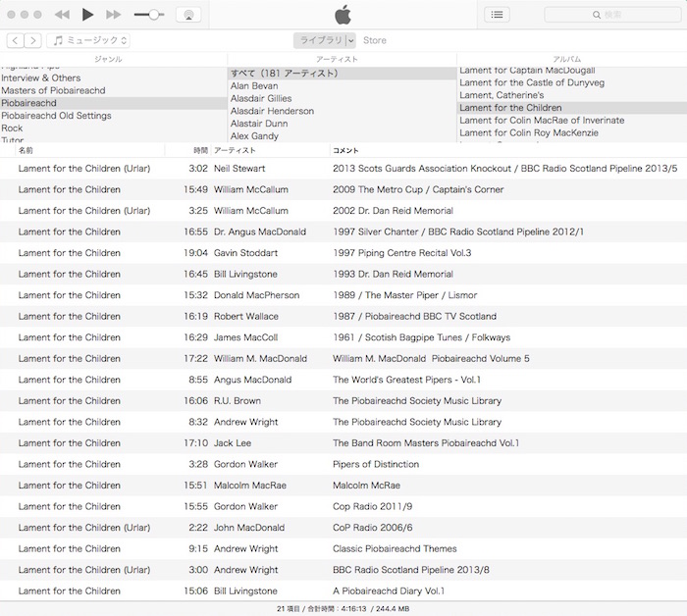Click the rewind previous track icon
Screen dimensions: 687x616
(x=62, y=15)
